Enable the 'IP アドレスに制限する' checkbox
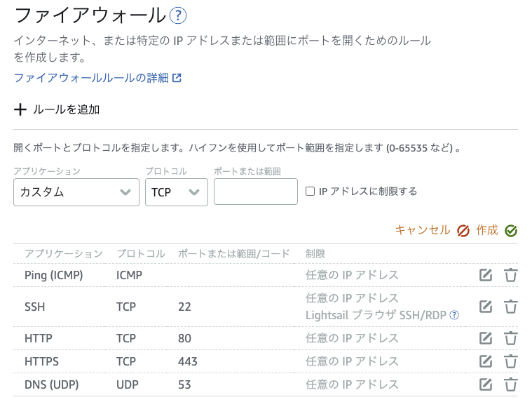The image size is (532, 402). pyautogui.click(x=311, y=192)
